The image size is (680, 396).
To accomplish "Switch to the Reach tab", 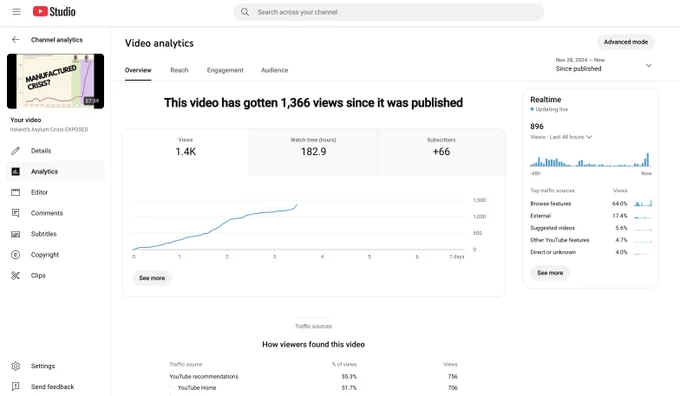I will pyautogui.click(x=179, y=70).
